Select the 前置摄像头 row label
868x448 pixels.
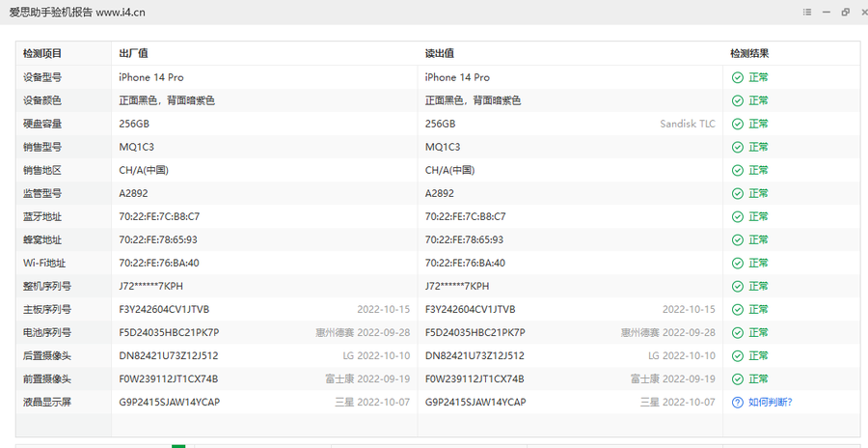[47, 379]
